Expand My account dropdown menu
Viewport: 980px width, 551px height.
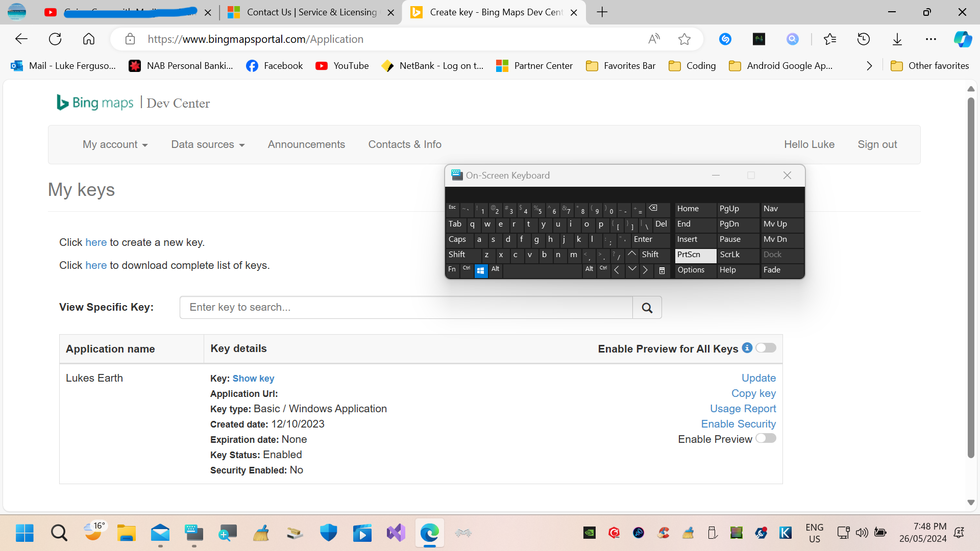pyautogui.click(x=114, y=144)
